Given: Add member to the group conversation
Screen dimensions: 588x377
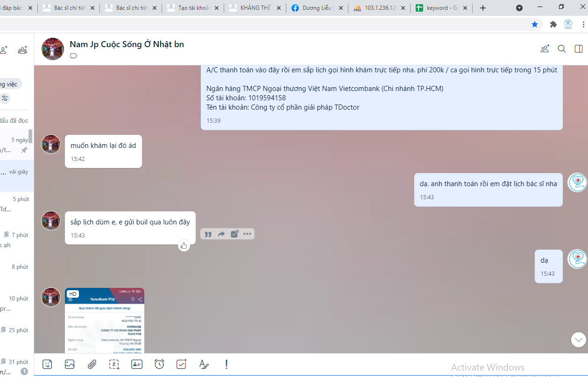Looking at the screenshot, I should 545,48.
